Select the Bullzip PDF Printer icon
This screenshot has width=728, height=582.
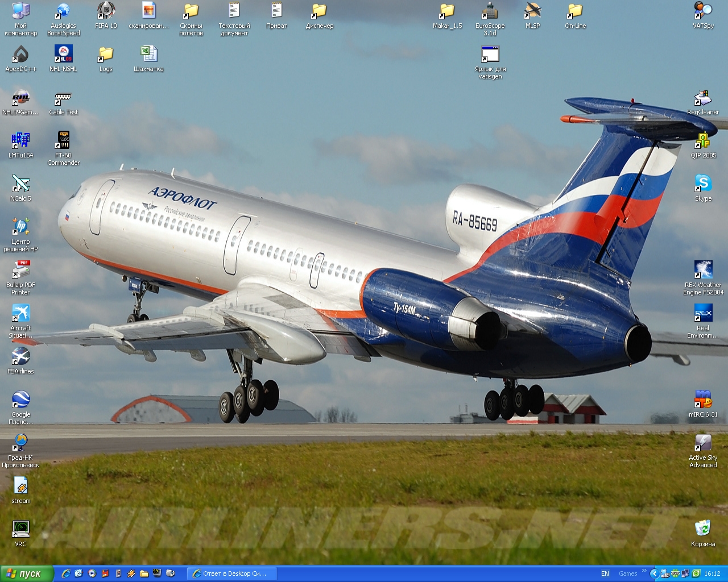coord(21,278)
